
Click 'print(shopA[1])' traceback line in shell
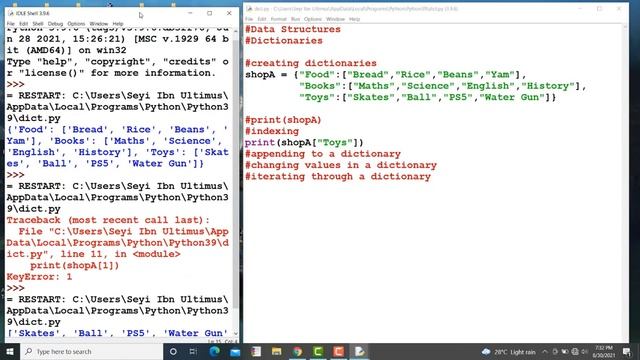[x=75, y=265]
